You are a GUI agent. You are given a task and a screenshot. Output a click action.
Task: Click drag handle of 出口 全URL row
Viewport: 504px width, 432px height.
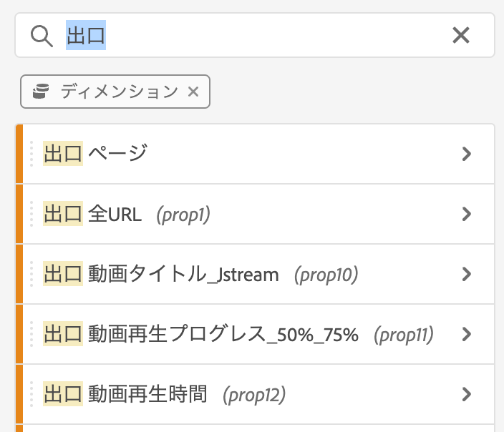32,214
